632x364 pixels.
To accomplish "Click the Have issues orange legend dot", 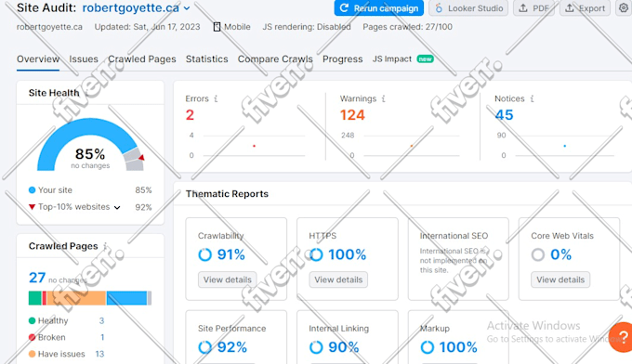I will click(x=32, y=354).
